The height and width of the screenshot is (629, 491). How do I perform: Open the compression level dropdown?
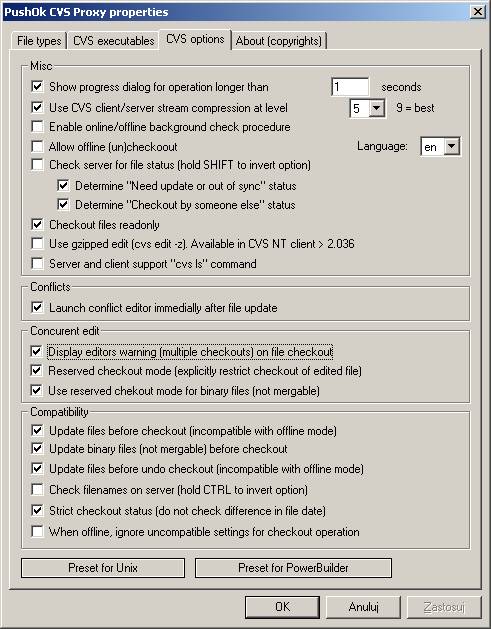click(377, 108)
